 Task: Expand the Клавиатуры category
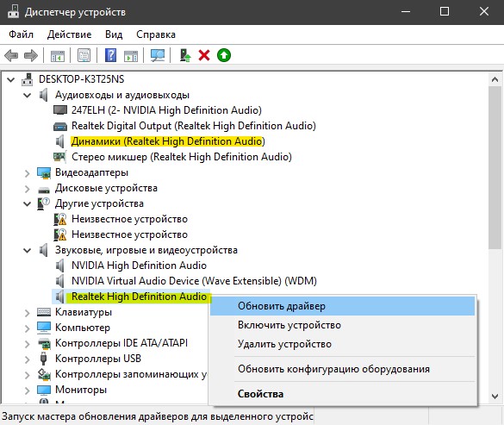tap(28, 313)
